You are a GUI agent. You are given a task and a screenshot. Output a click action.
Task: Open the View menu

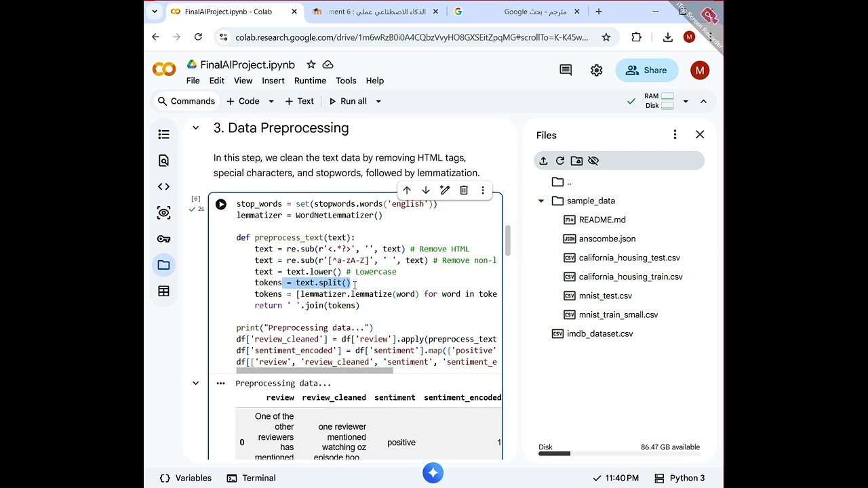pyautogui.click(x=243, y=81)
